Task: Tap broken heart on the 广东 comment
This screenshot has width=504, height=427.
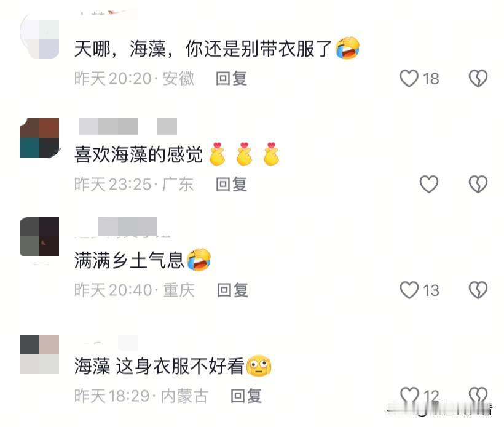Action: click(478, 184)
